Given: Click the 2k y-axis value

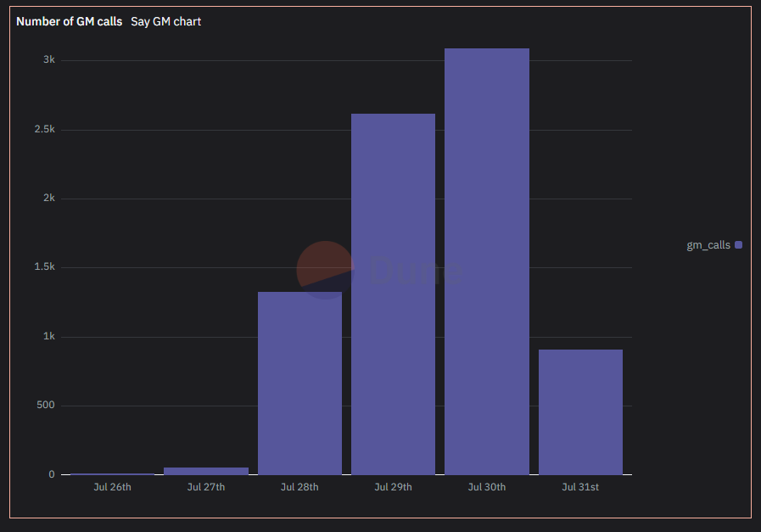Looking at the screenshot, I should (x=49, y=198).
